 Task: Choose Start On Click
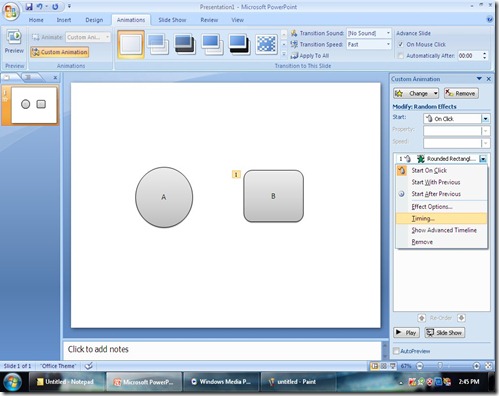[441, 170]
